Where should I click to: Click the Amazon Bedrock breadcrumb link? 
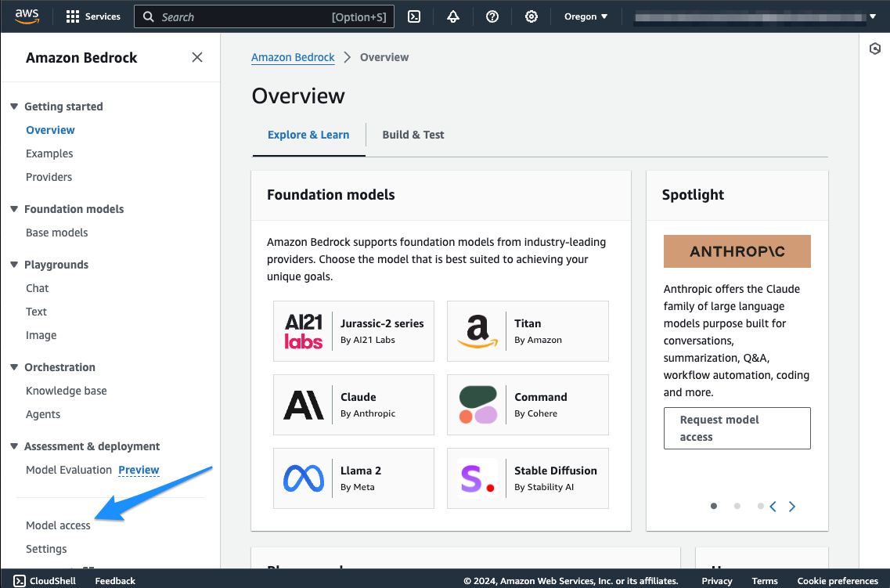coord(293,57)
